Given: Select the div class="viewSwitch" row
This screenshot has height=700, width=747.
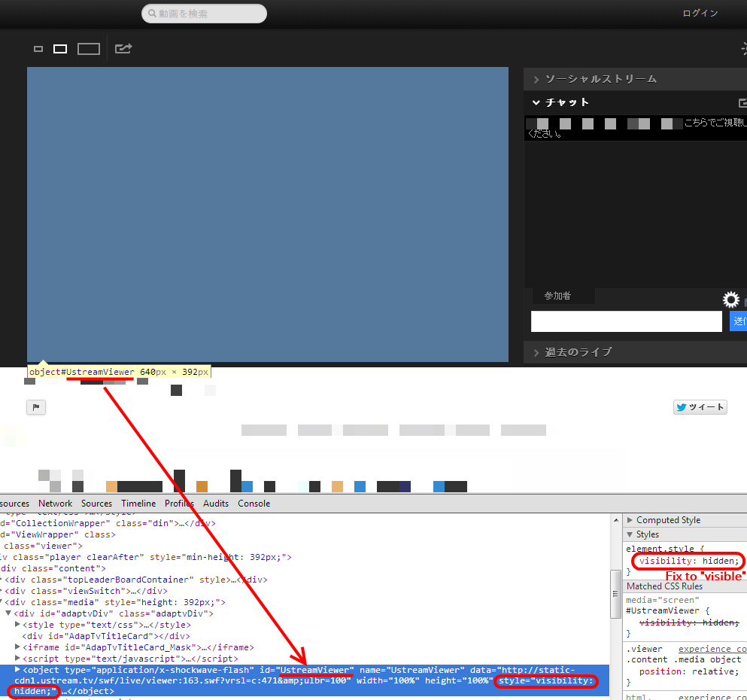Looking at the screenshot, I should pos(86,591).
